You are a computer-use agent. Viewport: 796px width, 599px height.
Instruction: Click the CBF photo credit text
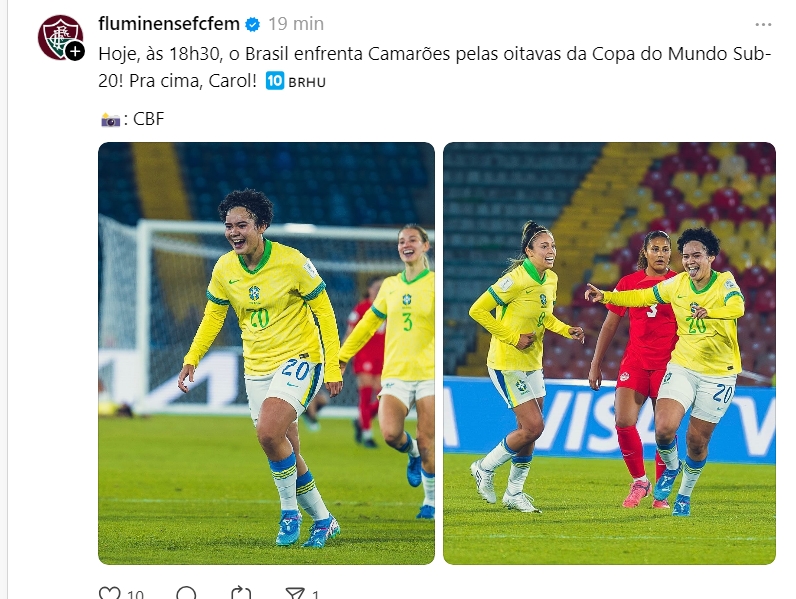point(148,119)
